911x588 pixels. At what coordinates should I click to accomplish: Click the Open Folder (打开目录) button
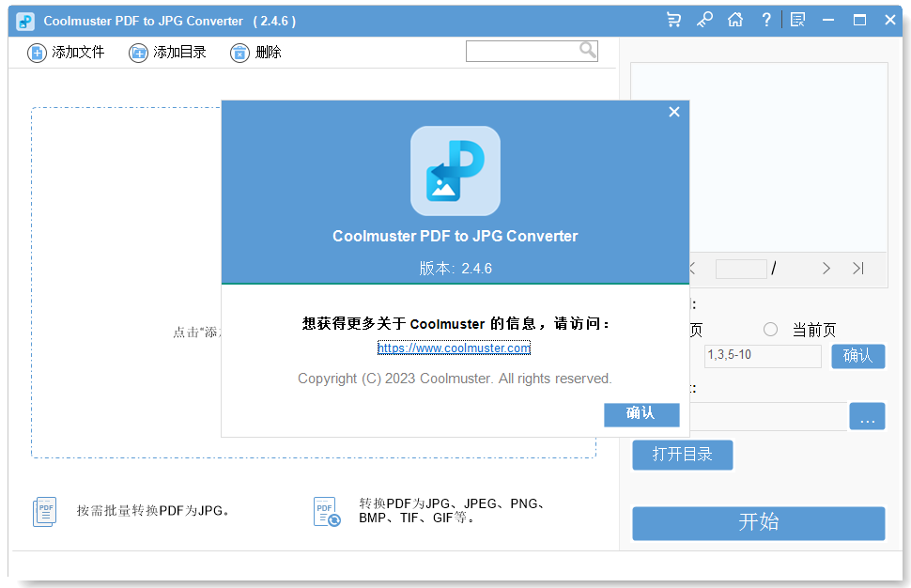pyautogui.click(x=683, y=455)
